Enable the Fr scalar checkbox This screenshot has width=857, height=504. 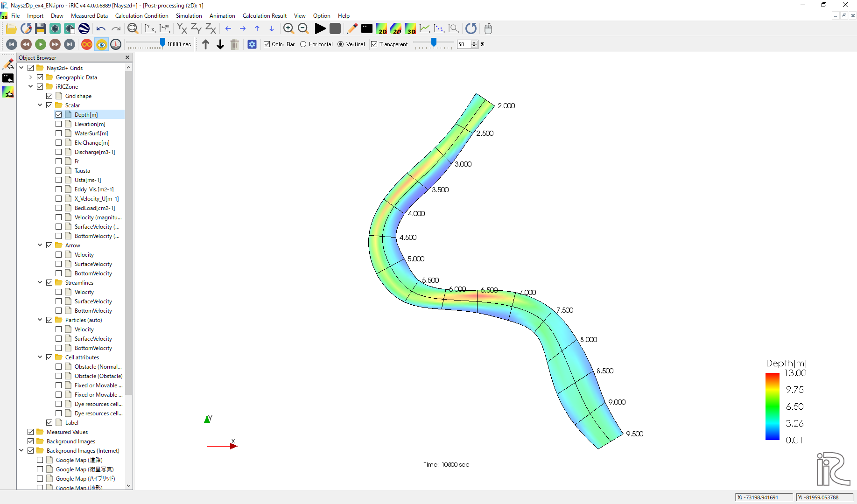pos(59,161)
